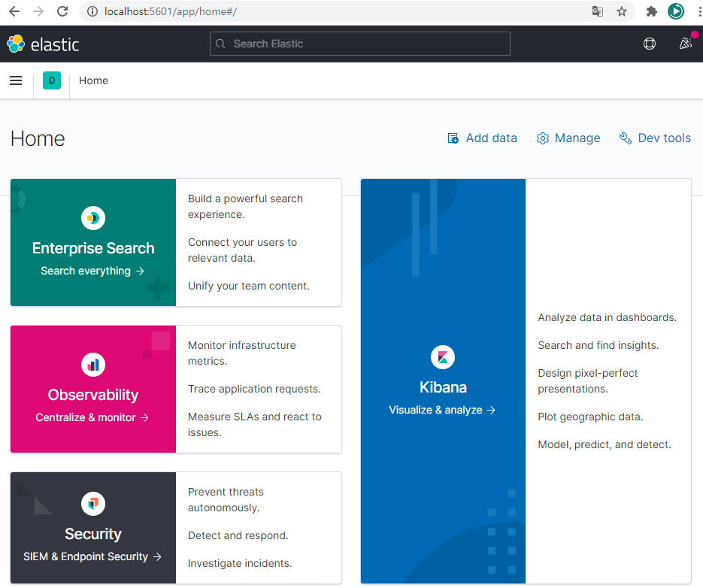Click 'Plot geographic data.' text

pos(590,417)
